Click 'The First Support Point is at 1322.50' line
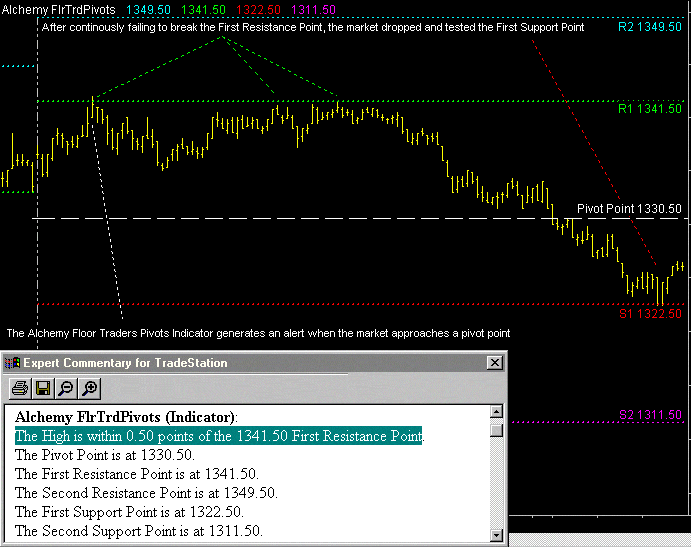Screen dimensions: 691x547 pyautogui.click(x=130, y=512)
